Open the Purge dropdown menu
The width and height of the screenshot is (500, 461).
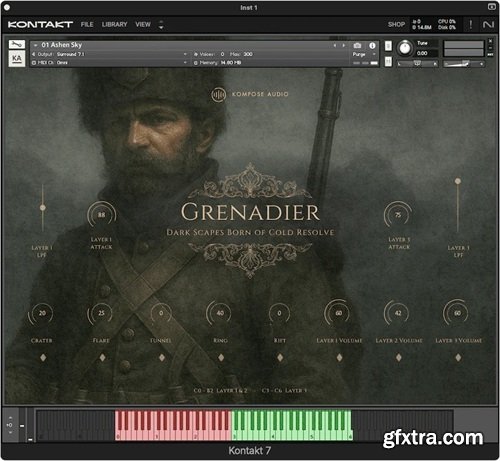click(x=364, y=54)
